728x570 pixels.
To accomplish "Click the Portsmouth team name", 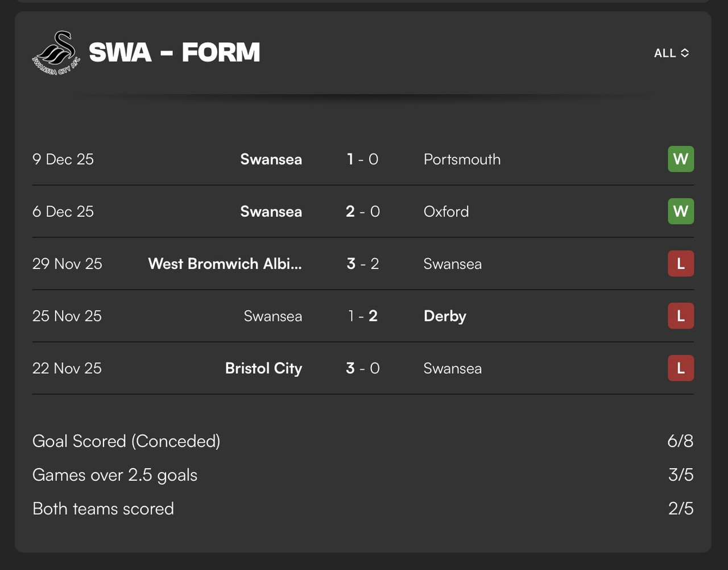I will coord(462,159).
